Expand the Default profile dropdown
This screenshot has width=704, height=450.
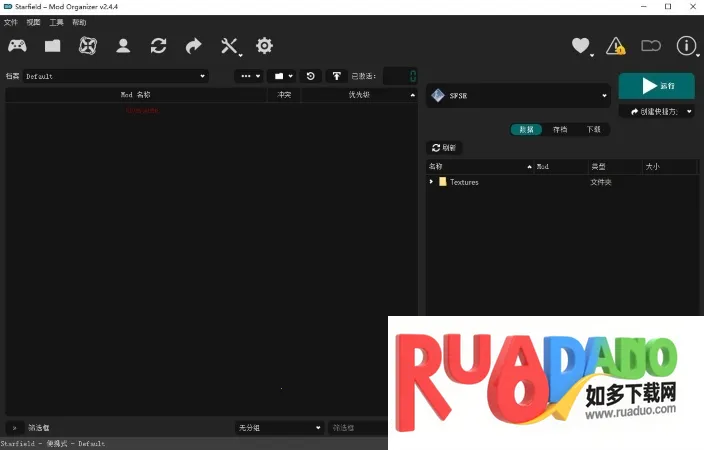click(x=115, y=76)
